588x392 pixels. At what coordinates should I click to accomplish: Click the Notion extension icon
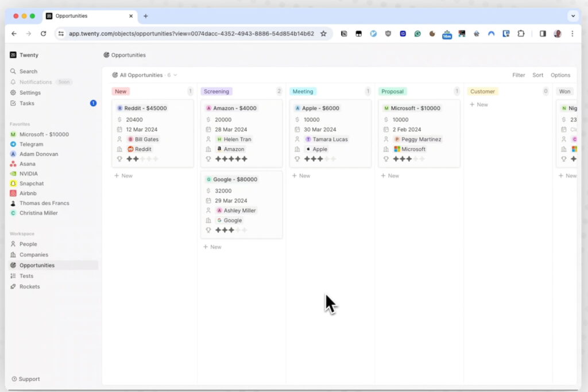[344, 34]
